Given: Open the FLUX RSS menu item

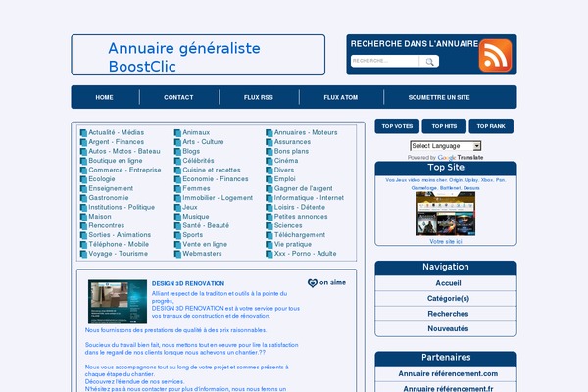Looking at the screenshot, I should [259, 97].
